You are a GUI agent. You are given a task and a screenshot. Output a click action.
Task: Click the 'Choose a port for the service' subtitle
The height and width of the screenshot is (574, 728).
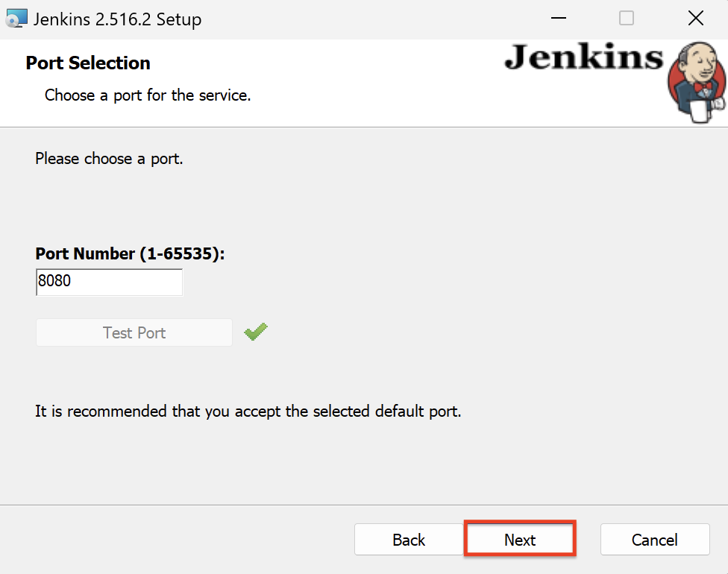click(x=147, y=95)
